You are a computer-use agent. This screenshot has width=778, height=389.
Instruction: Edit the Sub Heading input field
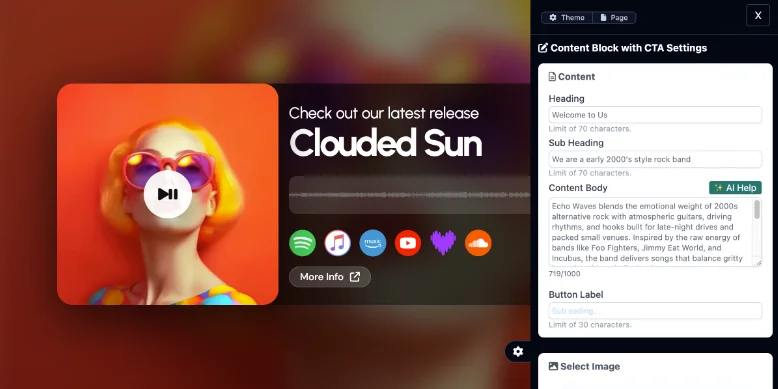click(x=655, y=159)
